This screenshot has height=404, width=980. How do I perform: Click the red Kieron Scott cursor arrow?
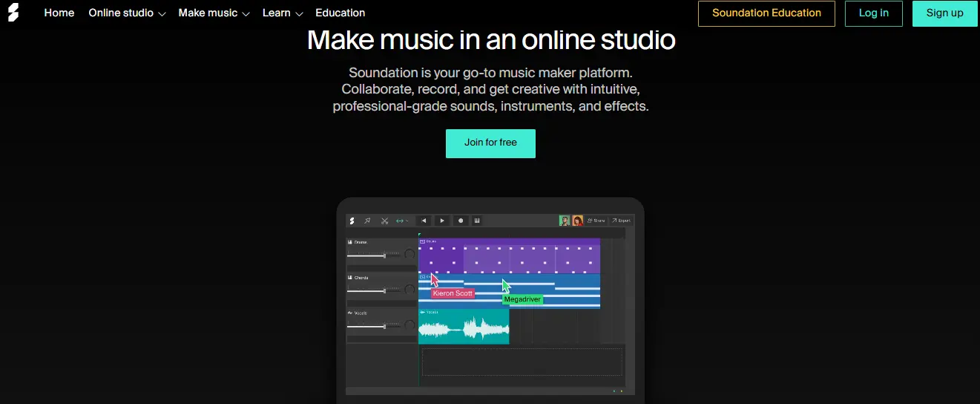point(435,280)
